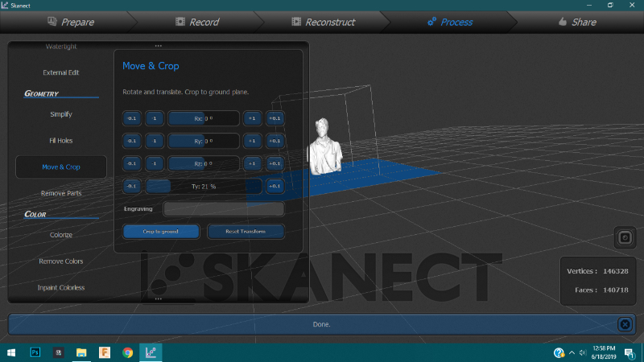Viewport: 644px width, 362px height.
Task: Select Watertight in the sidebar
Action: click(x=61, y=47)
